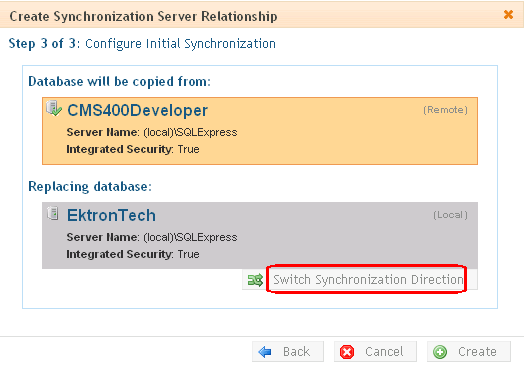The height and width of the screenshot is (365, 524).
Task: Select the CMS400Developer database name
Action: (137, 110)
